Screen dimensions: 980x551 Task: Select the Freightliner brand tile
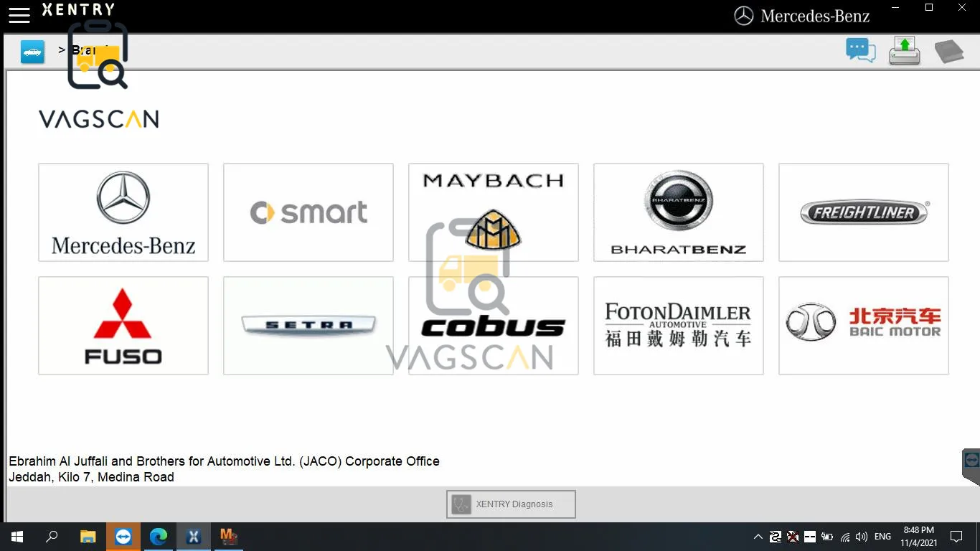[x=864, y=212]
